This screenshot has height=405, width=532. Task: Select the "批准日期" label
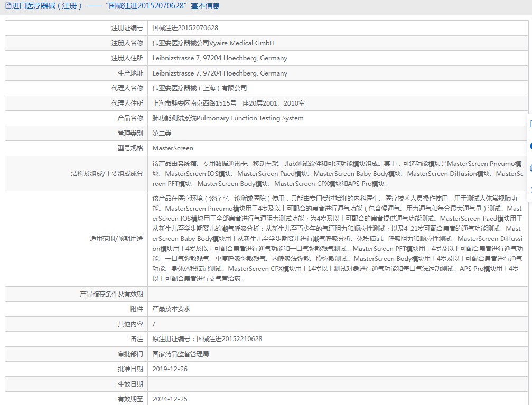pos(130,369)
